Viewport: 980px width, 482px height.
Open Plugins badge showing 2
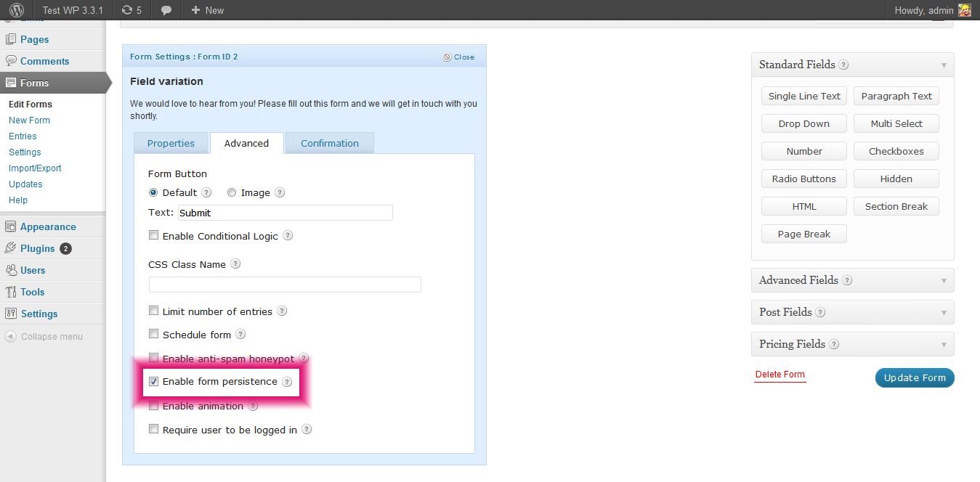pos(65,248)
